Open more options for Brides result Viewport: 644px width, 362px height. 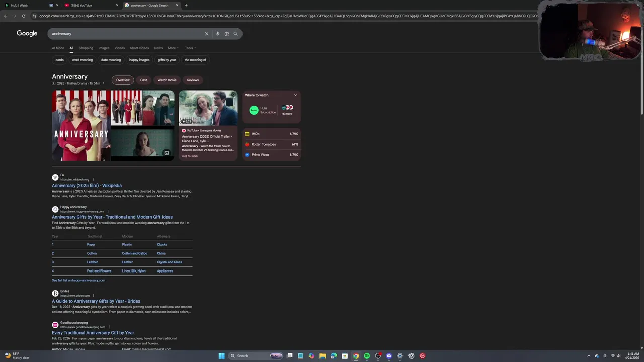(94, 296)
